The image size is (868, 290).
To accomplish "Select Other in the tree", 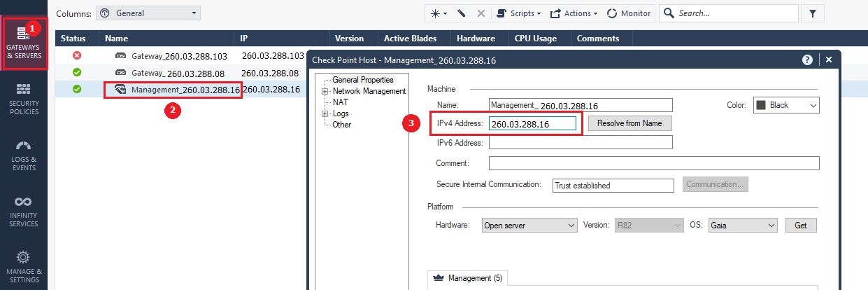I will click(342, 125).
